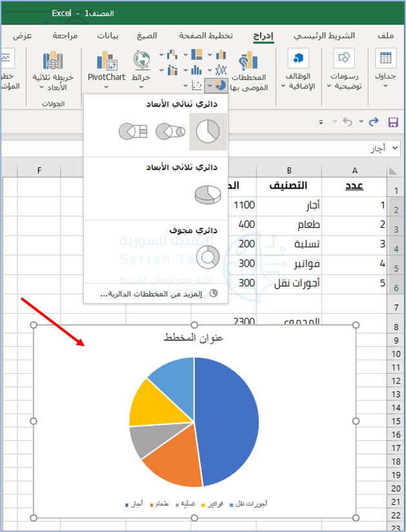
Task: Choose the 2-D pie chart type
Action: click(208, 132)
